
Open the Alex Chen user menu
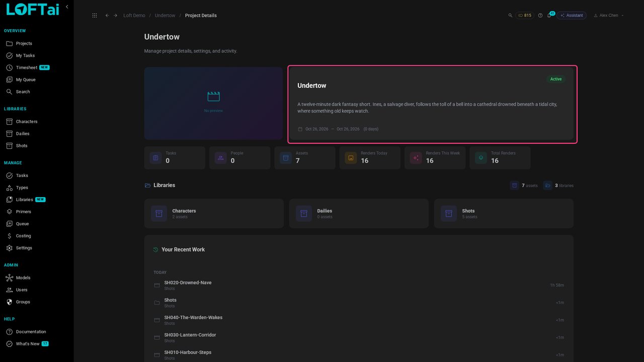[609, 16]
